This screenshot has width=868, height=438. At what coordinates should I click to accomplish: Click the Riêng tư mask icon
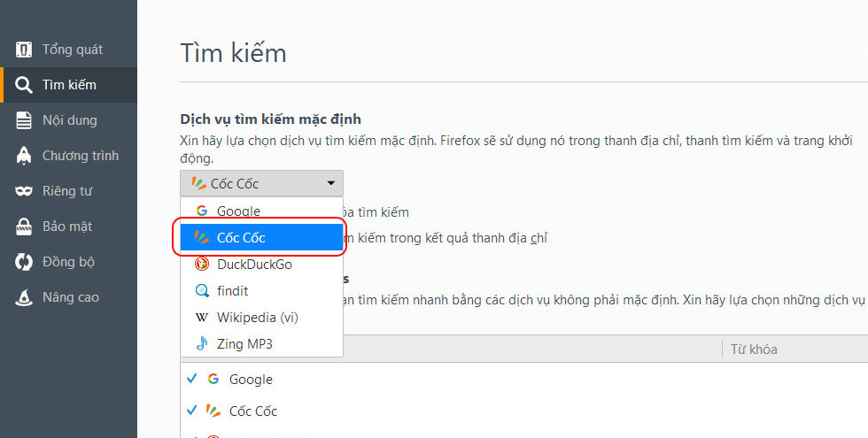(x=24, y=191)
